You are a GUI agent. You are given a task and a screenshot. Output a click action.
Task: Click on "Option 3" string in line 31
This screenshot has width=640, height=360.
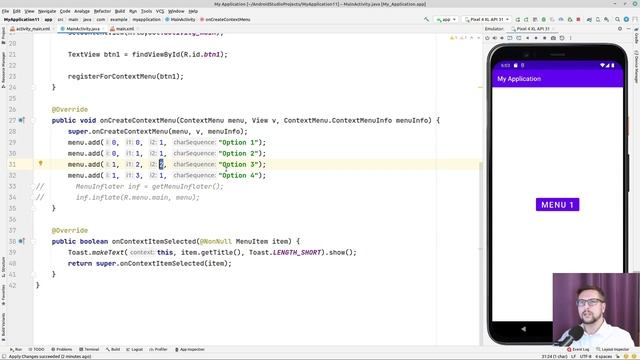238,164
